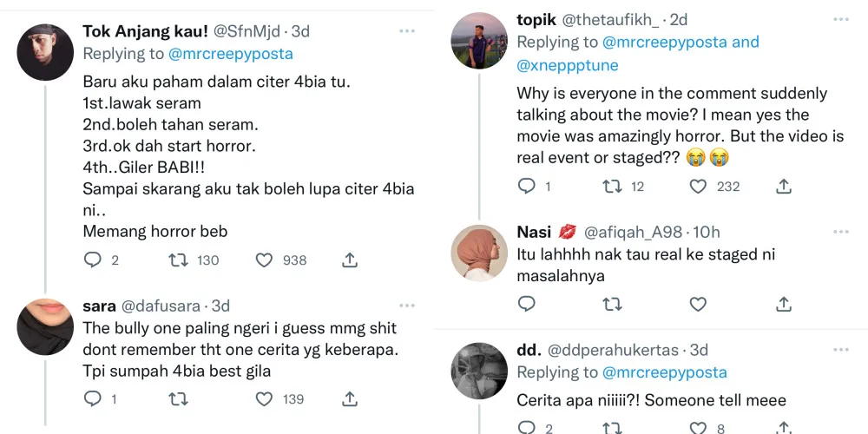Open the @mrcreepyposta link under Tok Anjang kau!
The image size is (868, 434).
[230, 54]
